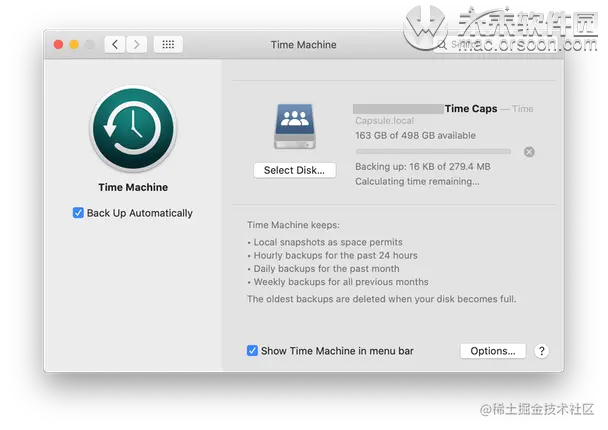
Task: Click the "oldest backups are deleted" sentence
Action: click(382, 299)
